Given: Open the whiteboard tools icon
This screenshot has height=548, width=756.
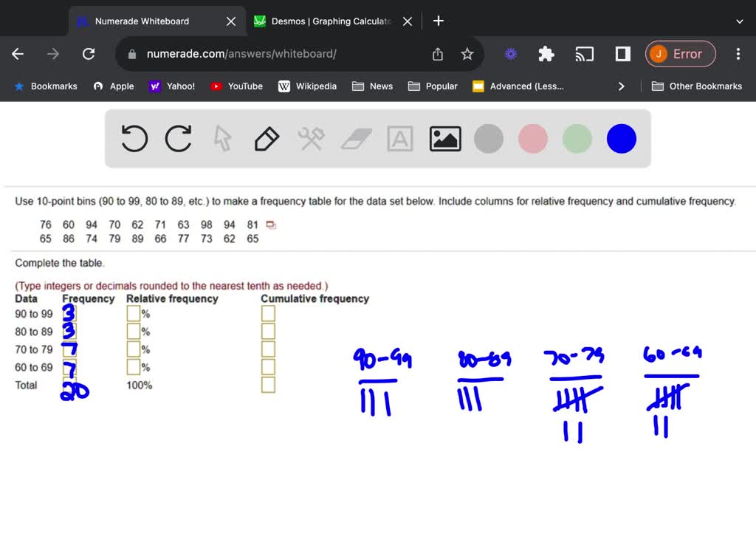Looking at the screenshot, I should [x=311, y=138].
